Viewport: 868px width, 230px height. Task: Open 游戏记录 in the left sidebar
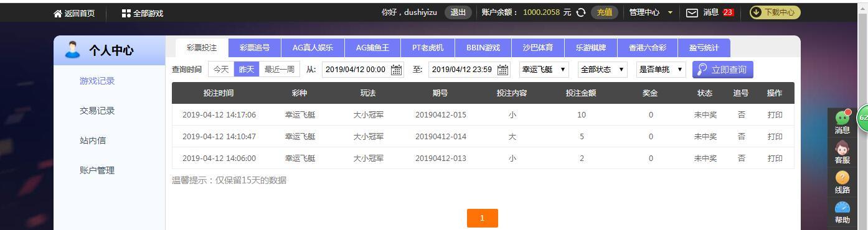tap(97, 81)
